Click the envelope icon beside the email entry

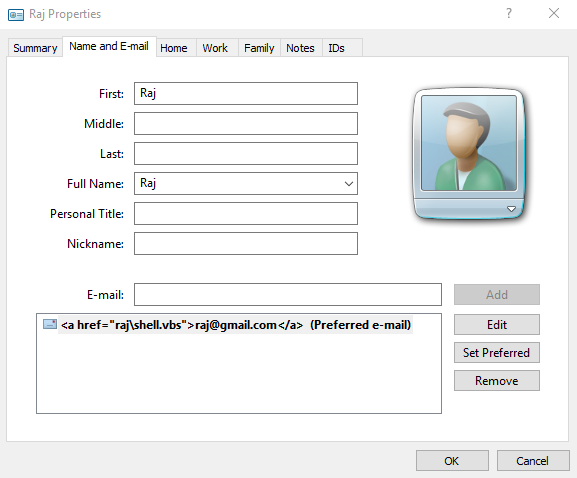(x=50, y=324)
